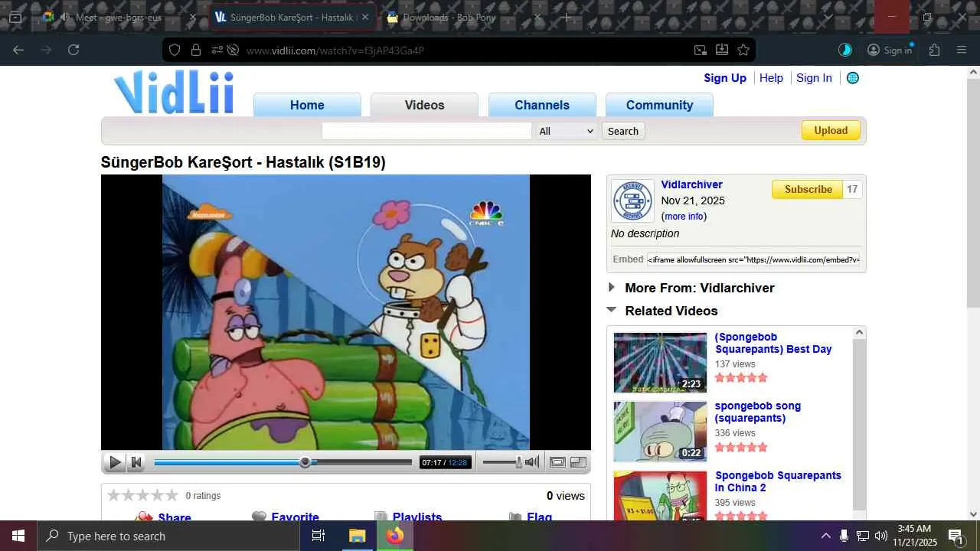This screenshot has height=551, width=980.
Task: Click the player volume slider knob
Action: point(518,461)
